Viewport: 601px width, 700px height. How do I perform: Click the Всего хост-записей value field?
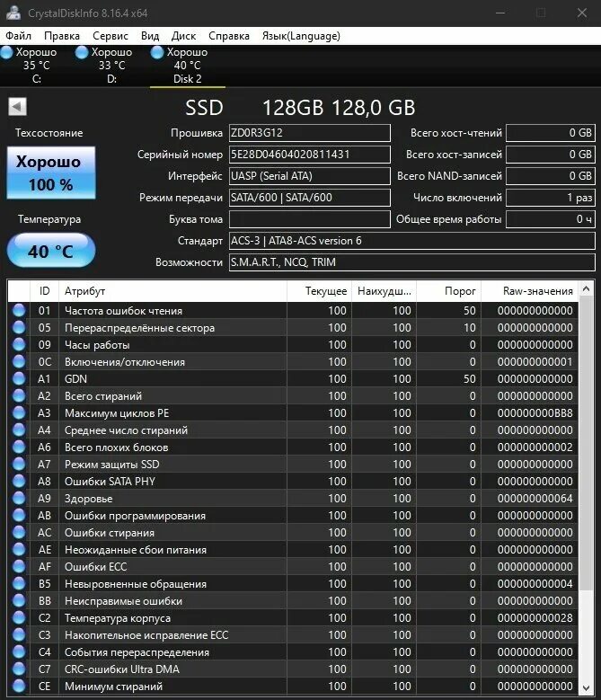[551, 155]
